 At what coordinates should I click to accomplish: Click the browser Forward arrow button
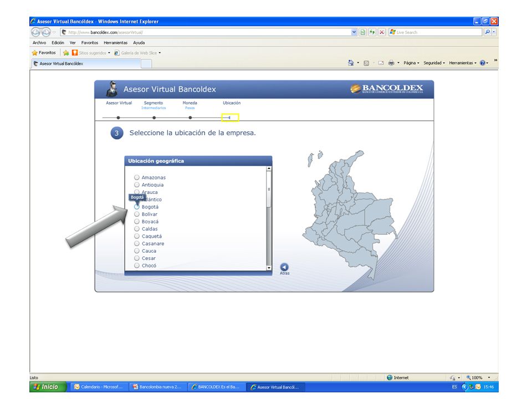click(x=46, y=32)
